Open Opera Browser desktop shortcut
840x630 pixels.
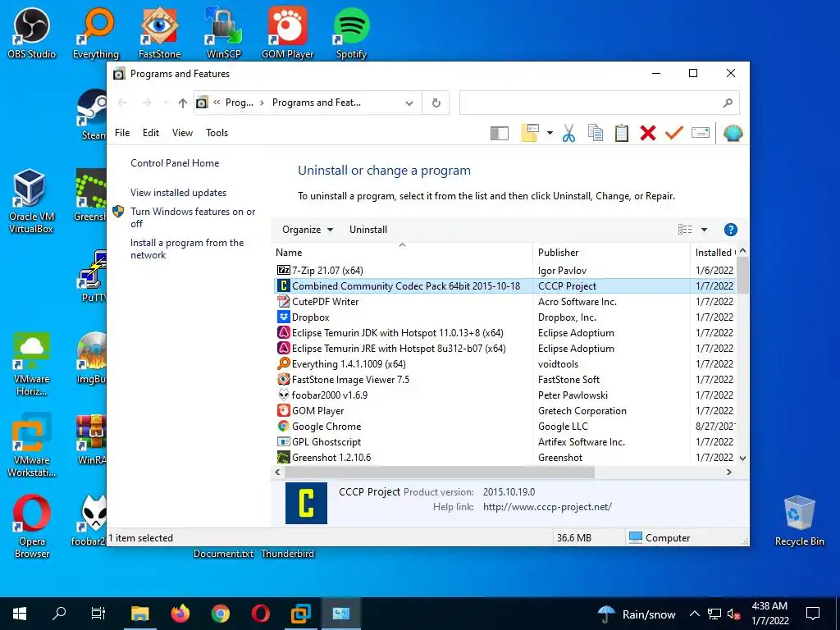[32, 527]
